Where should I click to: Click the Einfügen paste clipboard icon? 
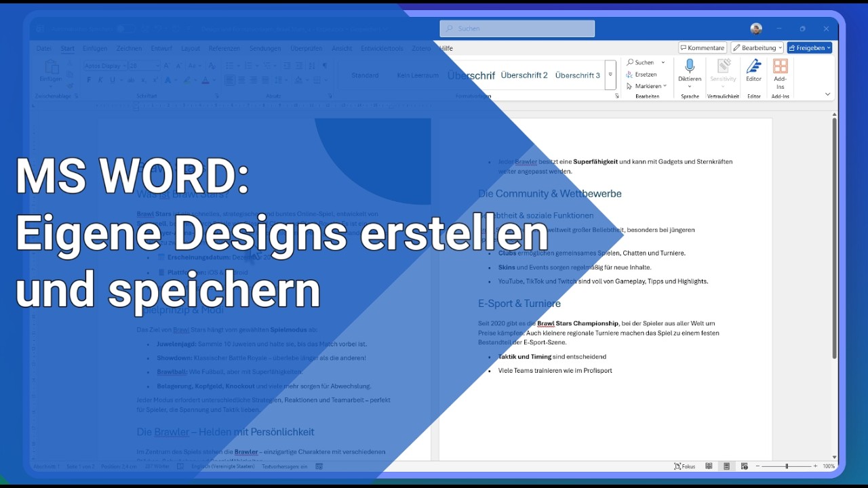(x=52, y=67)
